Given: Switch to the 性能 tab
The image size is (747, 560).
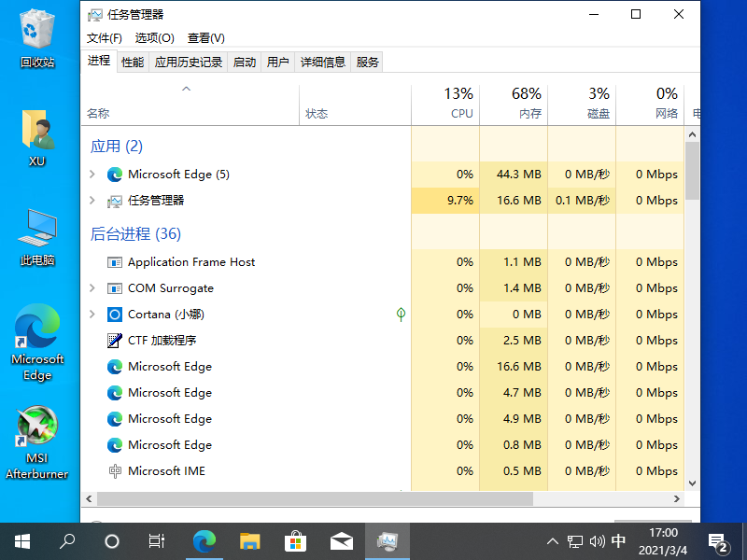Looking at the screenshot, I should pyautogui.click(x=133, y=63).
